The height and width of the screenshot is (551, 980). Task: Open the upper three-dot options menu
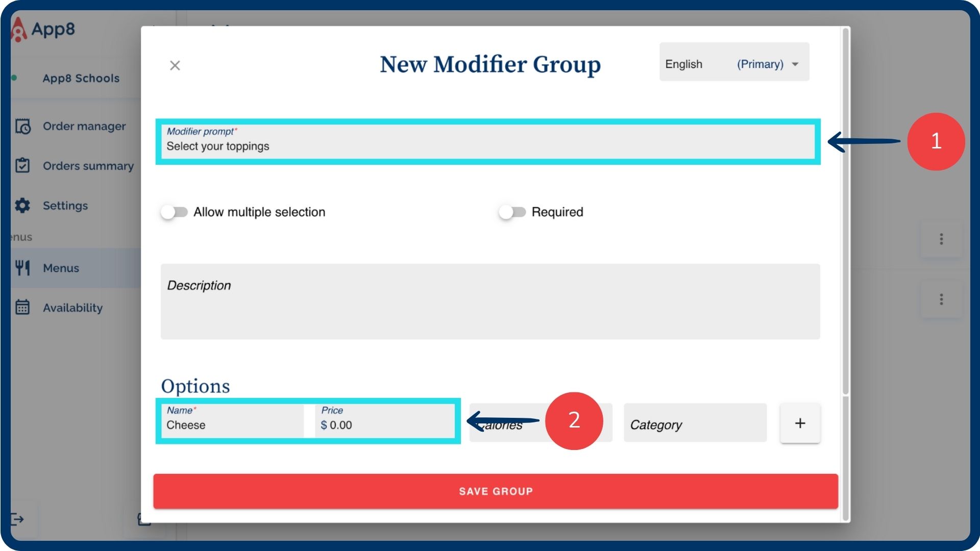[x=941, y=239]
